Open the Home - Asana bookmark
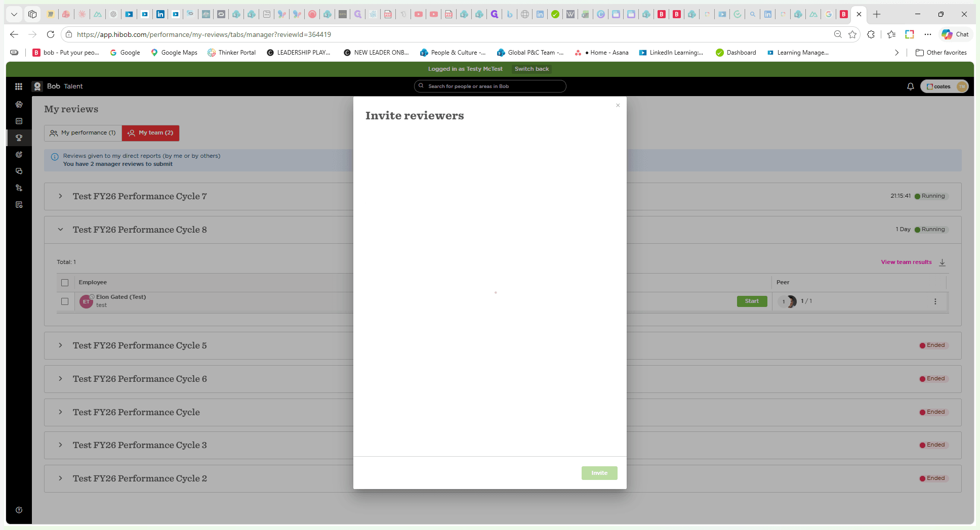980x530 pixels. coord(602,53)
